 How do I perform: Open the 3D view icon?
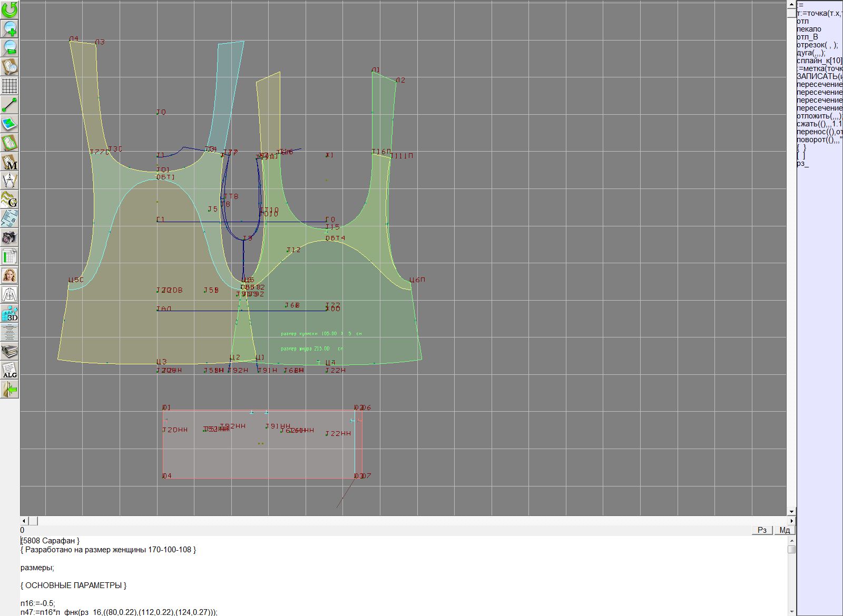click(x=9, y=314)
